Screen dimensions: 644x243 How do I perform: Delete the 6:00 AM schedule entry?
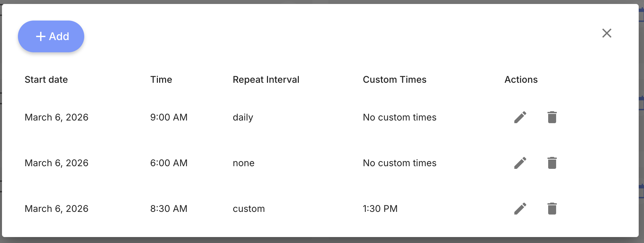(552, 163)
